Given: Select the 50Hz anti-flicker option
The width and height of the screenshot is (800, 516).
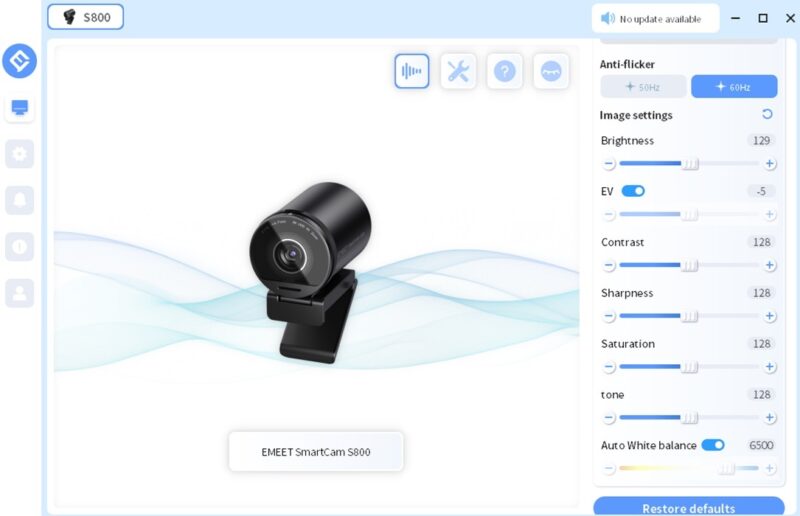Looking at the screenshot, I should tap(643, 87).
